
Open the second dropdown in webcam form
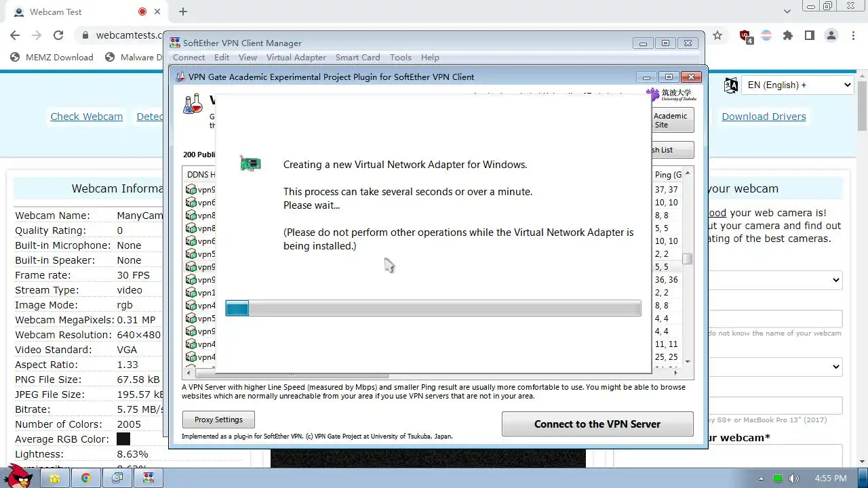[774, 367]
